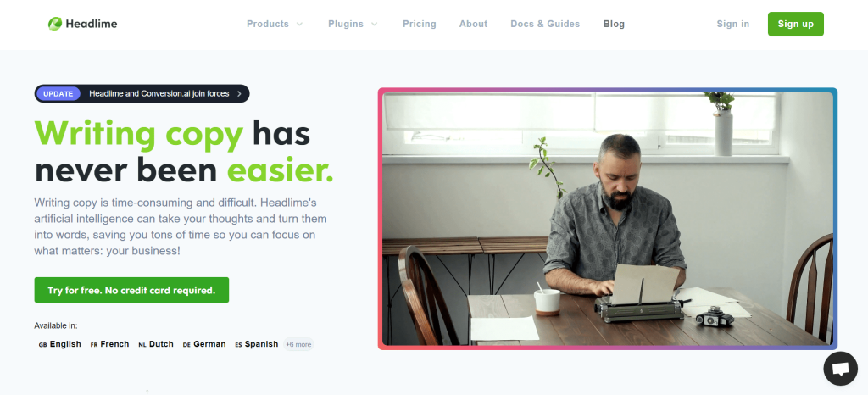Click the Sign in link
Viewport: 868px width, 395px height.
[x=733, y=24]
